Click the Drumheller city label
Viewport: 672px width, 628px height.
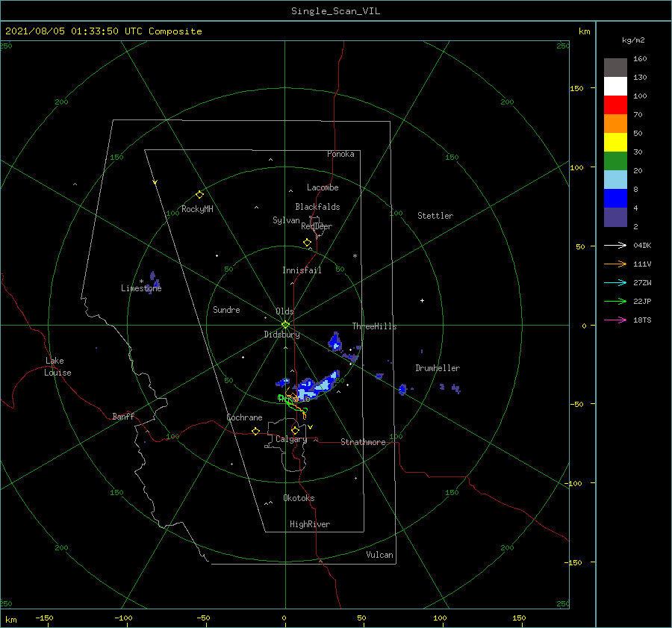pyautogui.click(x=438, y=368)
